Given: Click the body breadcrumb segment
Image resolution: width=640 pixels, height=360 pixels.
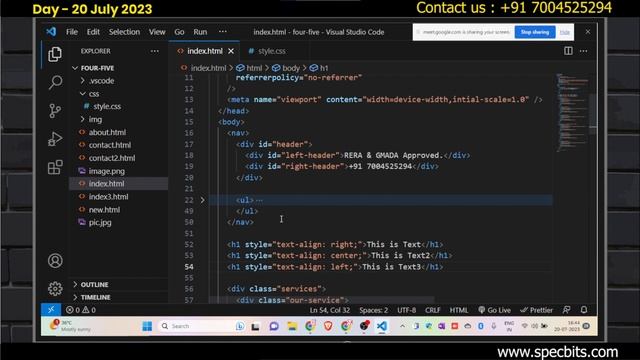Looking at the screenshot, I should click(286, 68).
